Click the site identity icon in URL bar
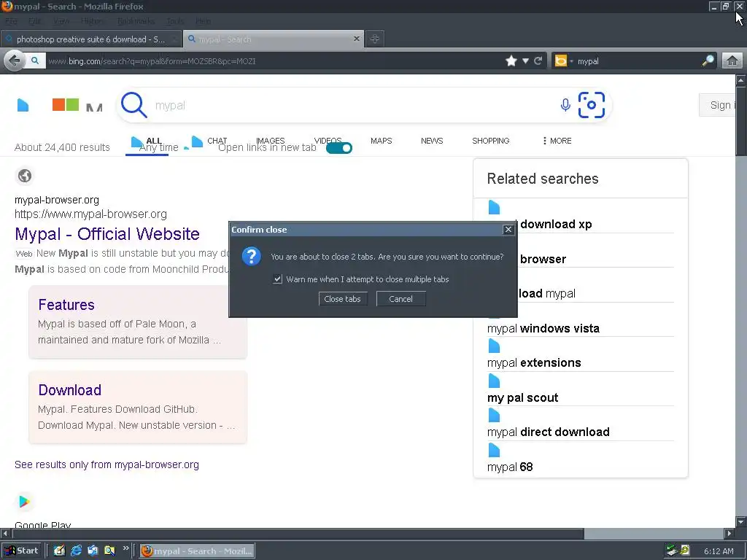 pyautogui.click(x=35, y=61)
